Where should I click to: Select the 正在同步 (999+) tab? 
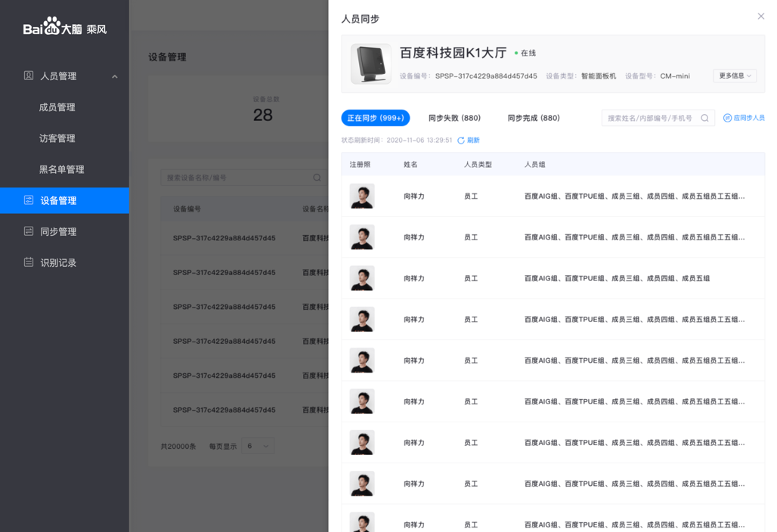point(376,119)
